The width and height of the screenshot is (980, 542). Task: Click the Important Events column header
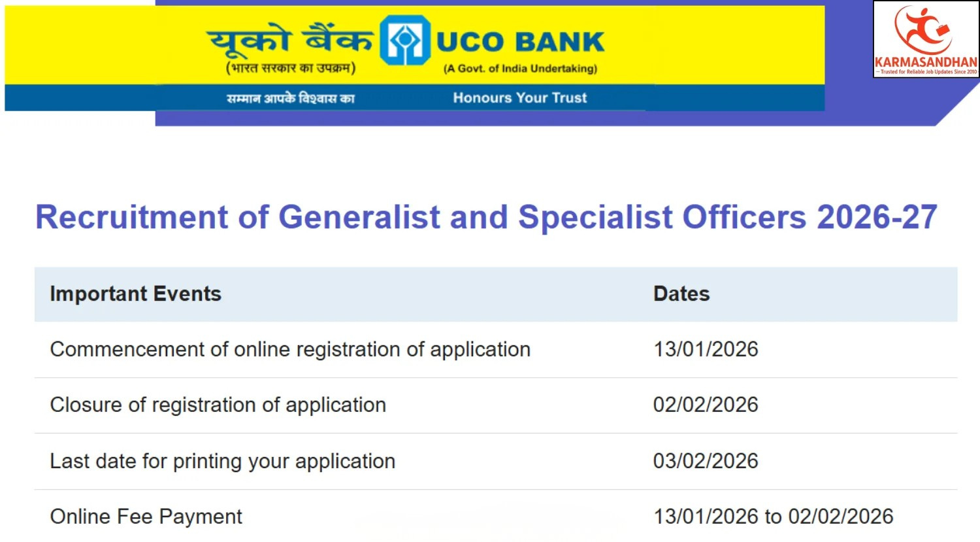click(x=136, y=294)
